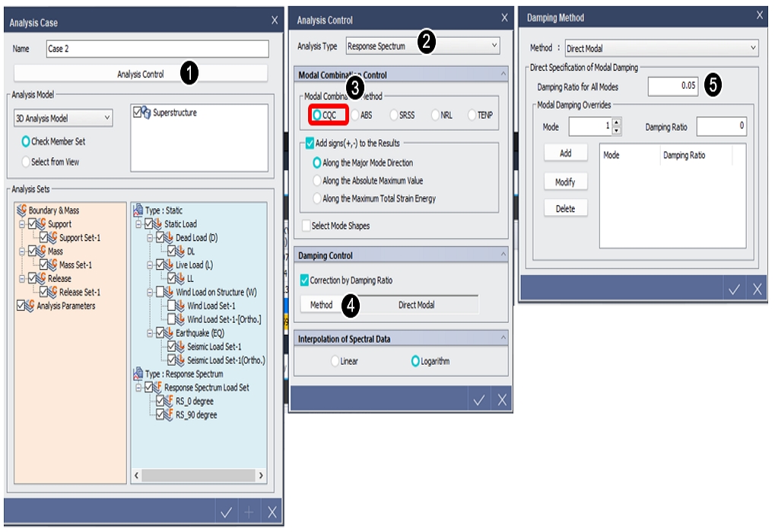Click the Dead Load (D) icon
The height and width of the screenshot is (532, 775).
[170, 238]
